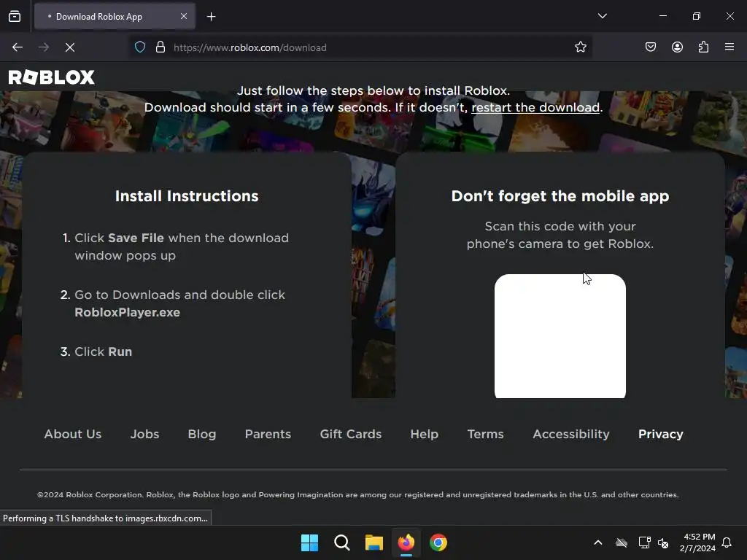View Terms footer link
Screen dimensions: 747x560
point(485,435)
